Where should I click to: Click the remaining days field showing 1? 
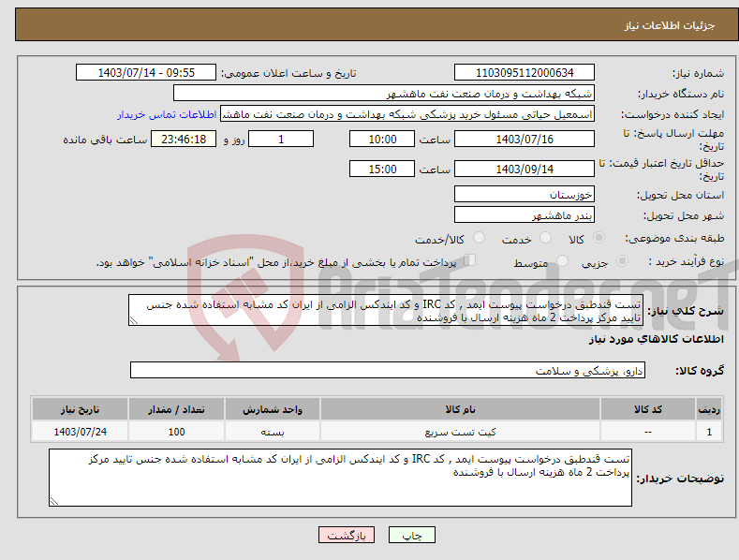click(281, 139)
